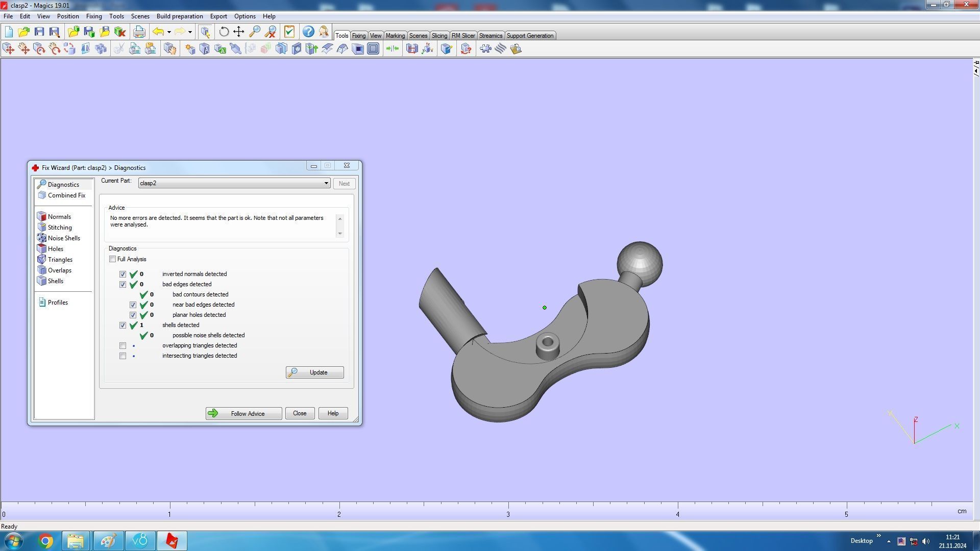Switch to Support Generation tab
Viewport: 980px width, 551px height.
coord(529,36)
